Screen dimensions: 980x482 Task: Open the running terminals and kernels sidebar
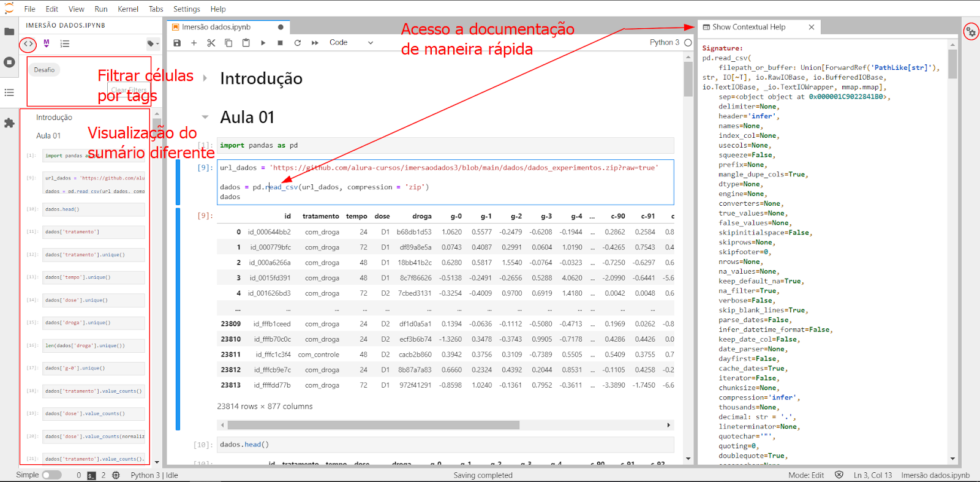click(x=9, y=62)
